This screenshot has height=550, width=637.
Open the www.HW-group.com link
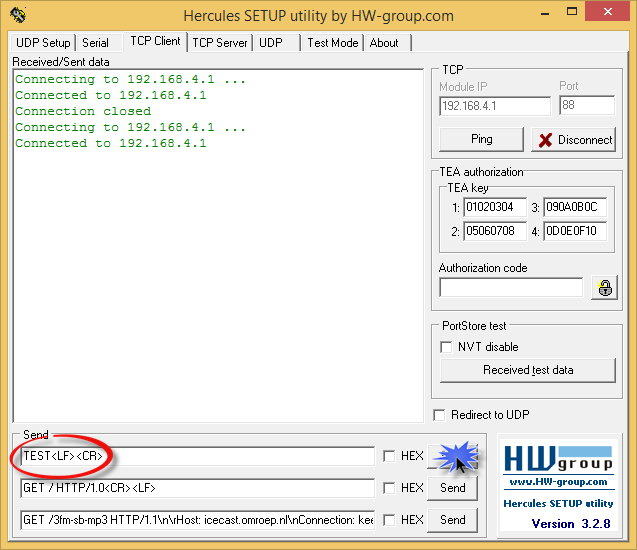[x=558, y=482]
